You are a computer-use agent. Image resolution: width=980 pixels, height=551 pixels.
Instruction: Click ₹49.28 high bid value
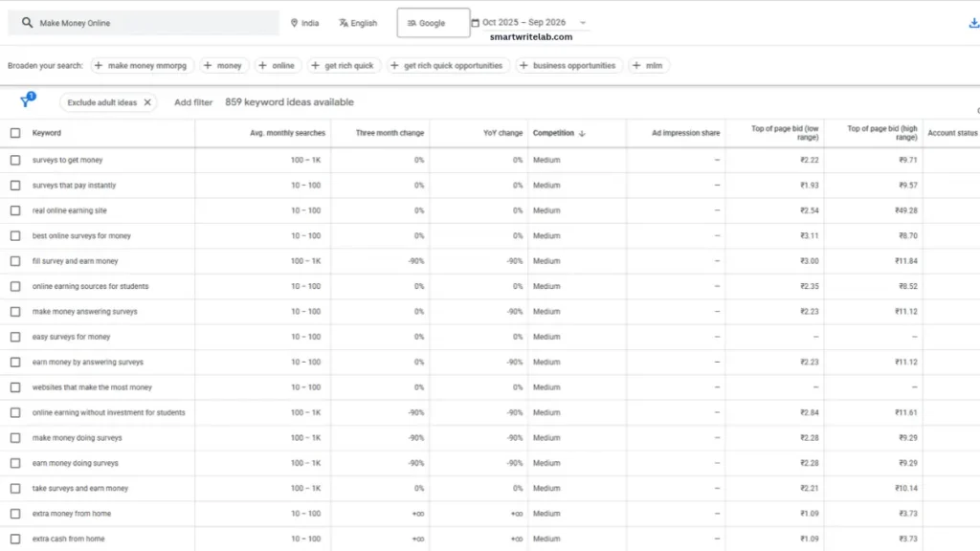(x=905, y=210)
